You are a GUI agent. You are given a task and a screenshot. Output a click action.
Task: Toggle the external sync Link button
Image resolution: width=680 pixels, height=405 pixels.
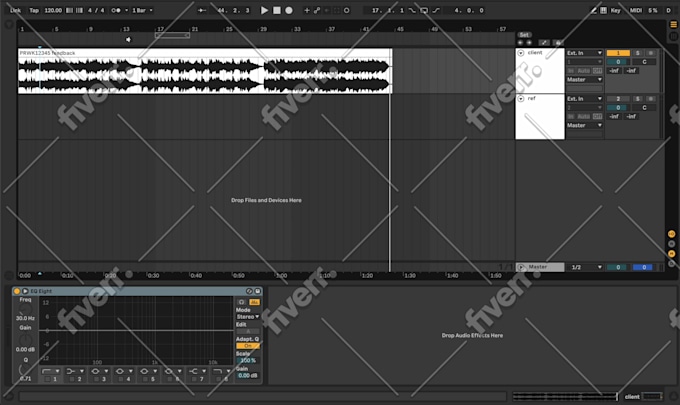click(16, 10)
